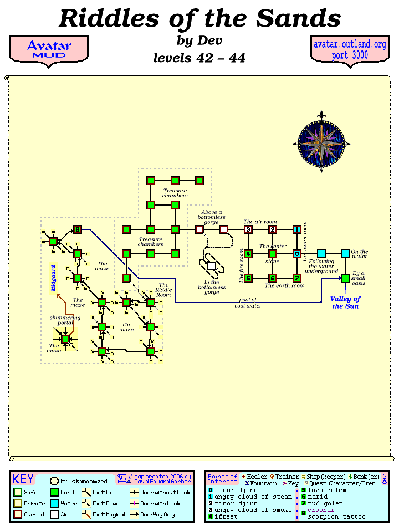Screen dimensions: 399x532
Task: Click the Exits Randomized circle in key
Action: coord(54,481)
